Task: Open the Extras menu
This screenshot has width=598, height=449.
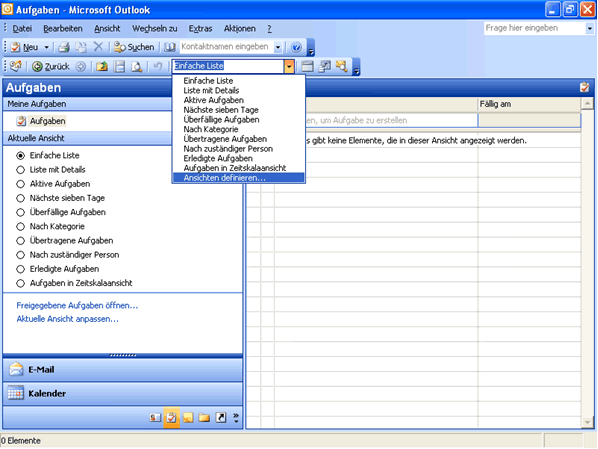Action: point(200,29)
